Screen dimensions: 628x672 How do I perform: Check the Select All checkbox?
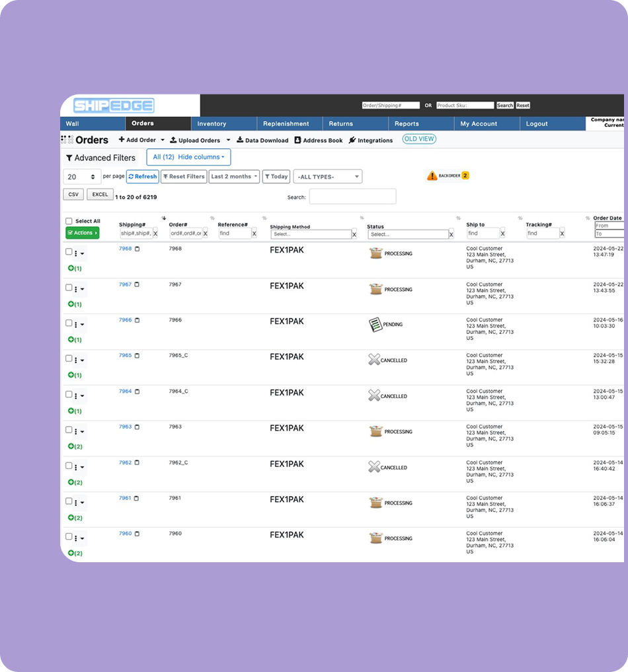pos(69,222)
